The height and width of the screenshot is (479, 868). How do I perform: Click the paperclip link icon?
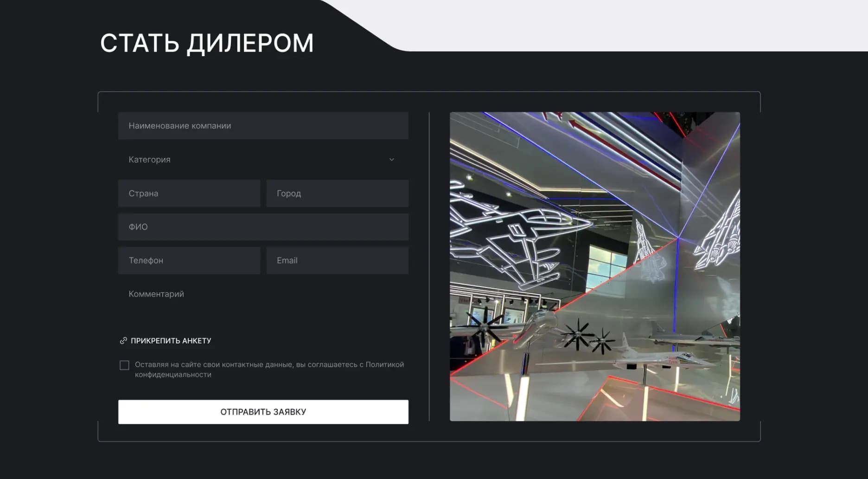123,341
